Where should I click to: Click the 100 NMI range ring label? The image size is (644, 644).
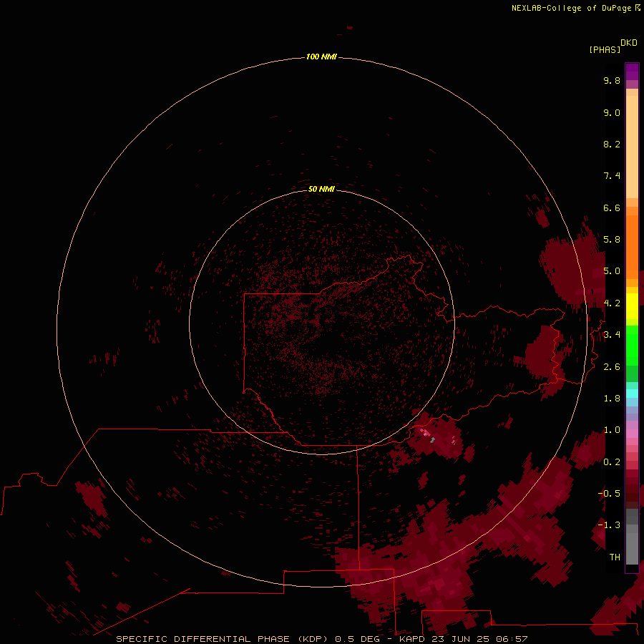(x=321, y=57)
